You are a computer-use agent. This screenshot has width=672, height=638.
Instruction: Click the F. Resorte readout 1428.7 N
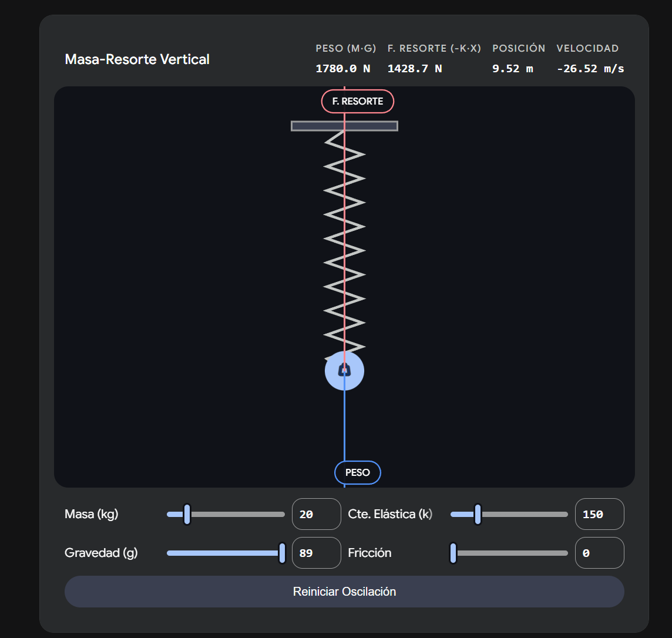click(415, 69)
